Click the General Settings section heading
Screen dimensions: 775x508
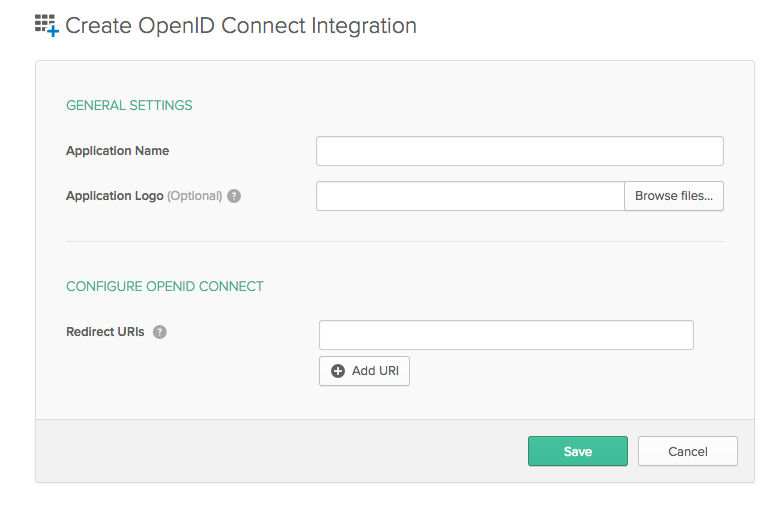(x=129, y=105)
